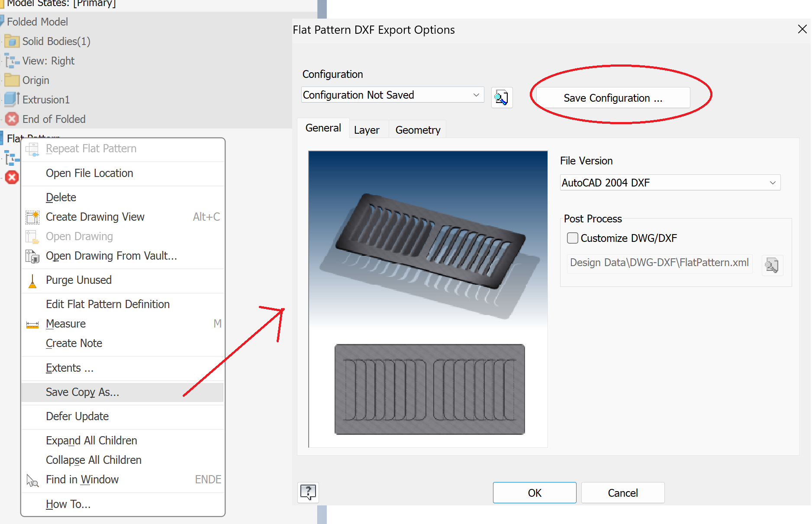Confirm export with the OK button

tap(534, 492)
